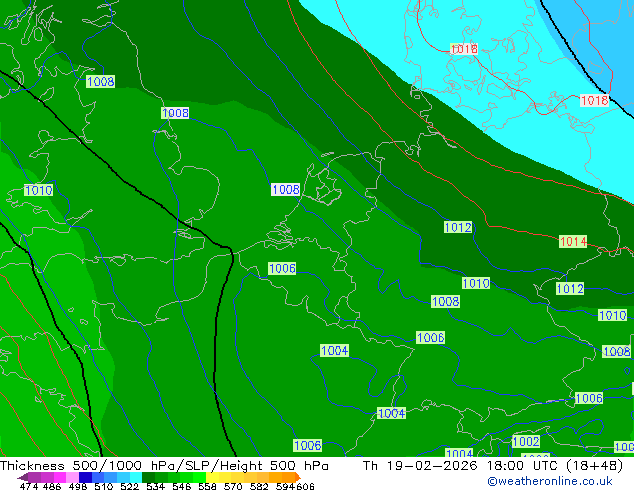Screen dimensions: 634x490
Task: Click the '486' legend value
Action: pyautogui.click(x=52, y=486)
